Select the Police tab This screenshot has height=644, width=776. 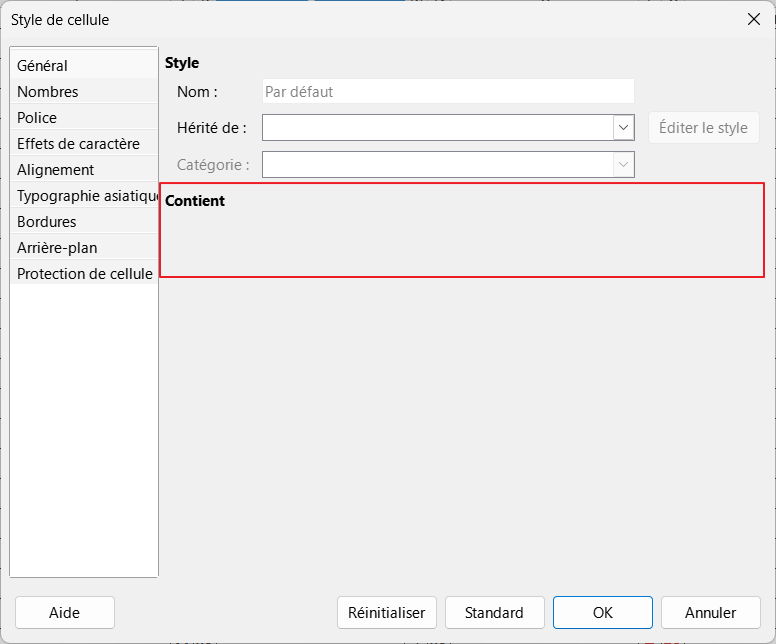tap(37, 118)
